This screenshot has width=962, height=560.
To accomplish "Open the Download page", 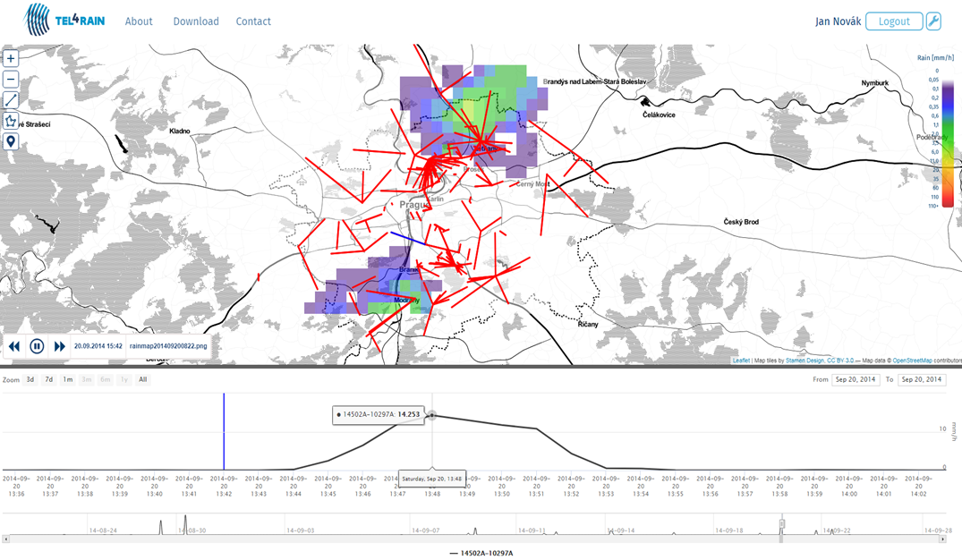I will pyautogui.click(x=196, y=21).
